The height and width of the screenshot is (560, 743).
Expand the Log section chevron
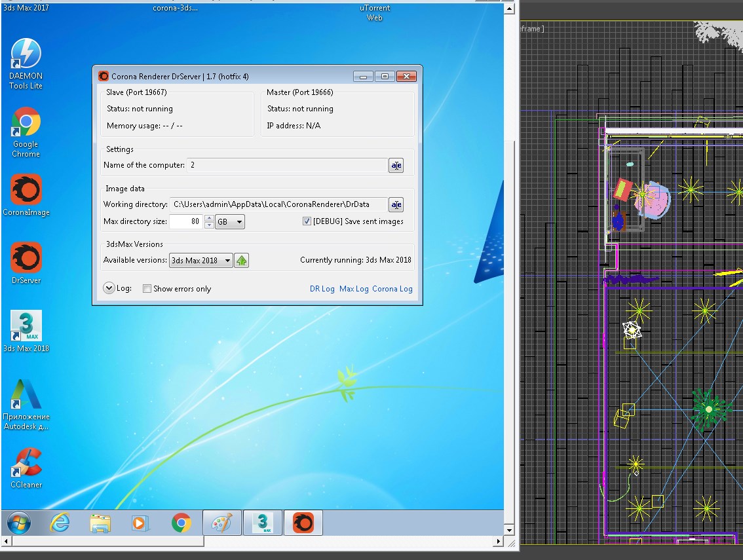(109, 288)
